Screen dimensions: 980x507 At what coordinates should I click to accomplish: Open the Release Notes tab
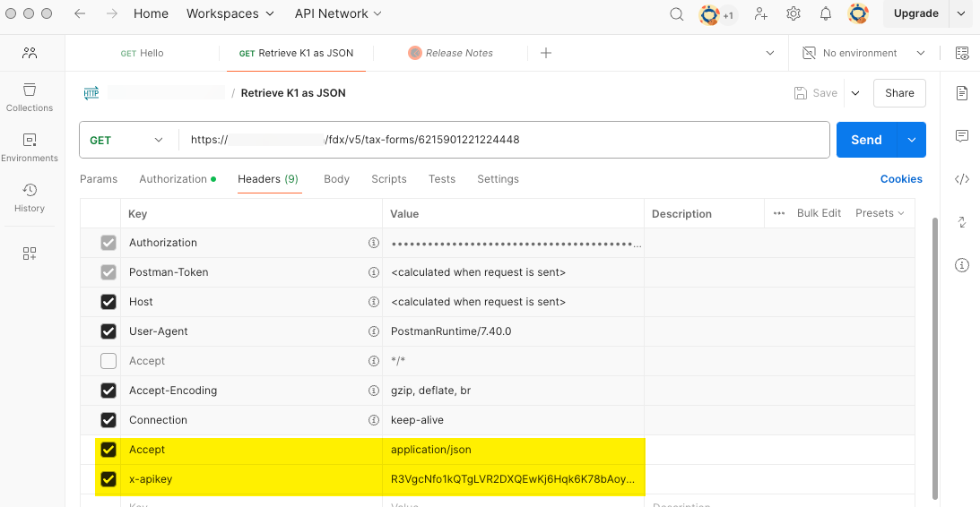click(x=458, y=53)
